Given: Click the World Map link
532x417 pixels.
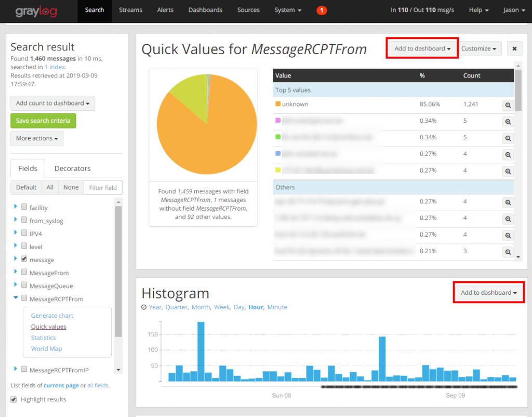Looking at the screenshot, I should 46,349.
